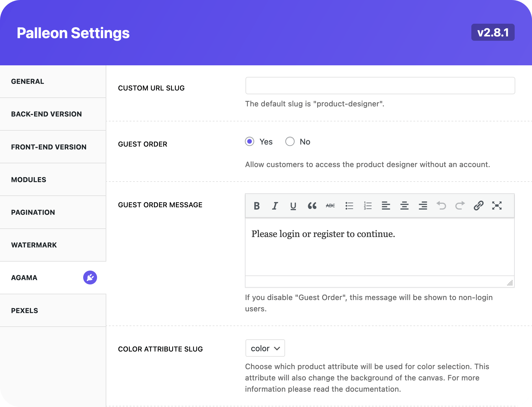Toggle bold formatting in the message editor
Screen dimensions: 532x407
click(x=256, y=206)
